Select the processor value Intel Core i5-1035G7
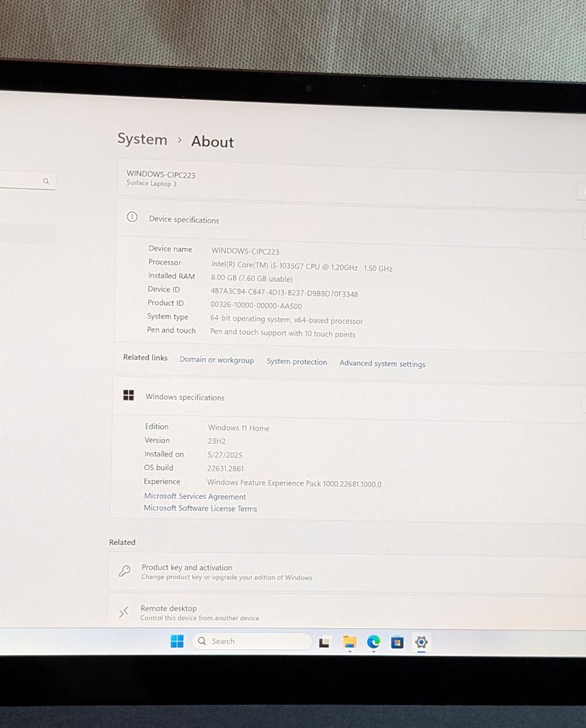The width and height of the screenshot is (586, 728). click(x=302, y=266)
